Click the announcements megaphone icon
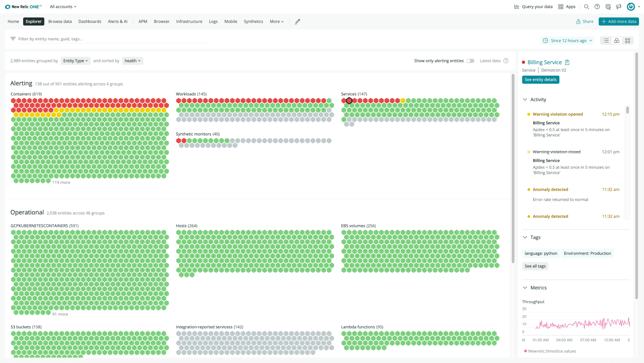 [x=619, y=6]
